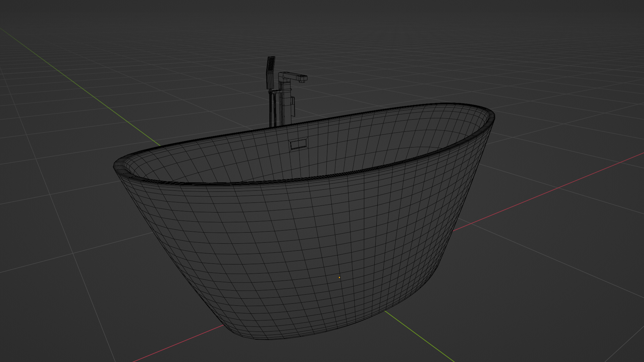Click the rectangular overflow drain inside the tub
The width and height of the screenshot is (644, 362).
[x=298, y=144]
